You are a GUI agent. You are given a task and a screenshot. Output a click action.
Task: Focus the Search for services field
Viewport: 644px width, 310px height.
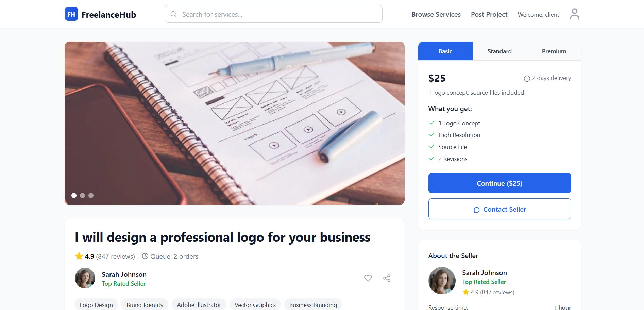[x=273, y=14]
